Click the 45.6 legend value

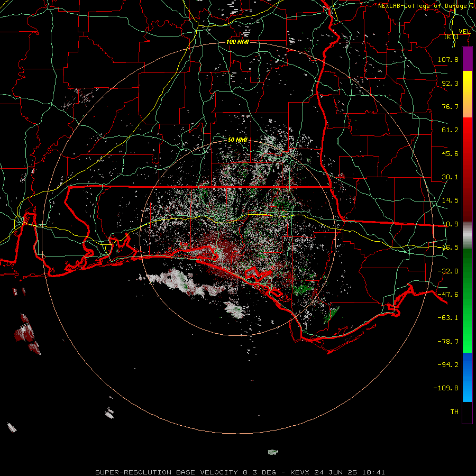pyautogui.click(x=450, y=153)
